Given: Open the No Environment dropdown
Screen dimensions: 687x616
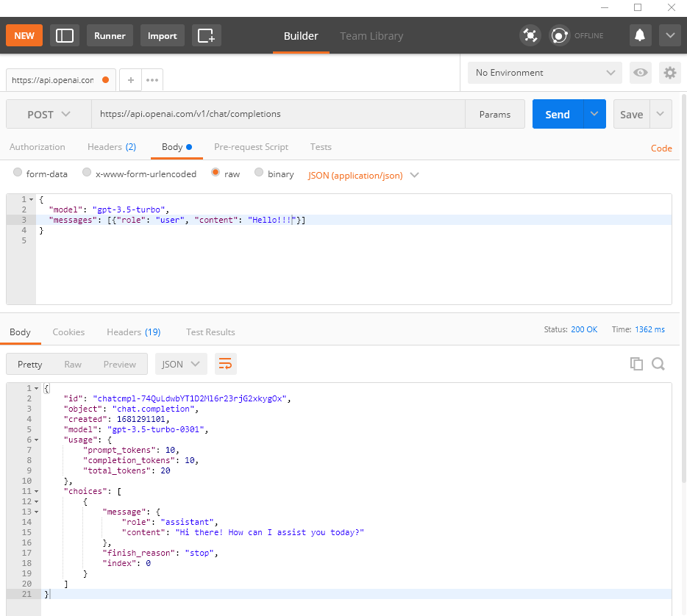Looking at the screenshot, I should 545,73.
